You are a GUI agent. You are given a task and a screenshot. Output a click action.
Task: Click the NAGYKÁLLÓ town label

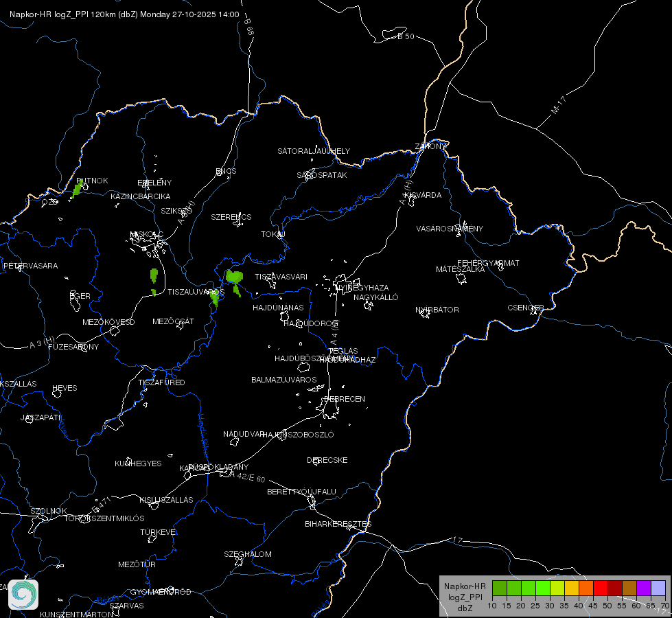click(376, 297)
